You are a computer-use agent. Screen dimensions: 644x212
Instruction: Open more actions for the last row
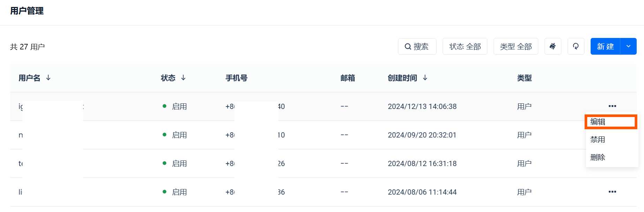click(x=612, y=192)
